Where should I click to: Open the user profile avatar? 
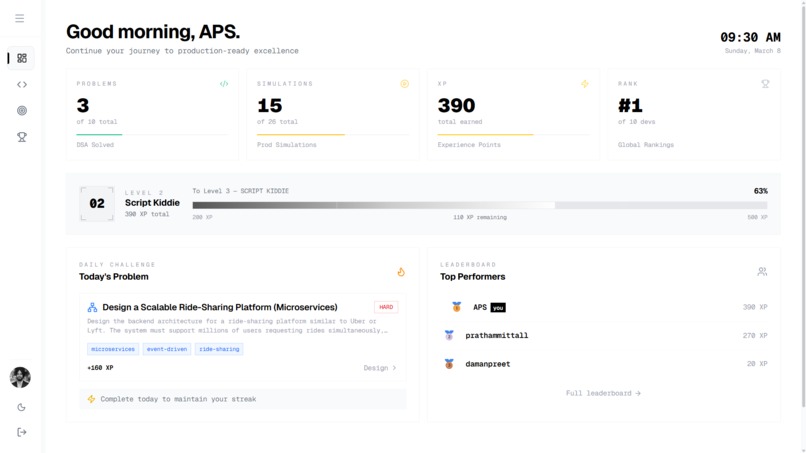click(x=20, y=377)
